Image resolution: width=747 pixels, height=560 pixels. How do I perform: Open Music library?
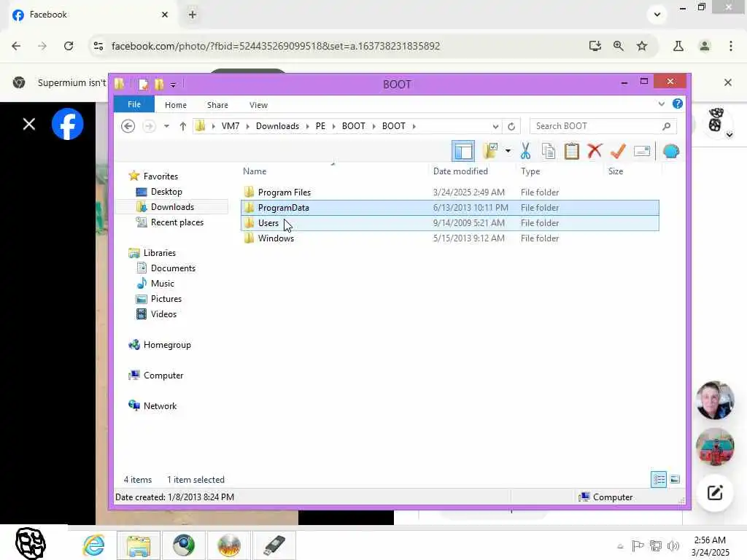tap(162, 284)
